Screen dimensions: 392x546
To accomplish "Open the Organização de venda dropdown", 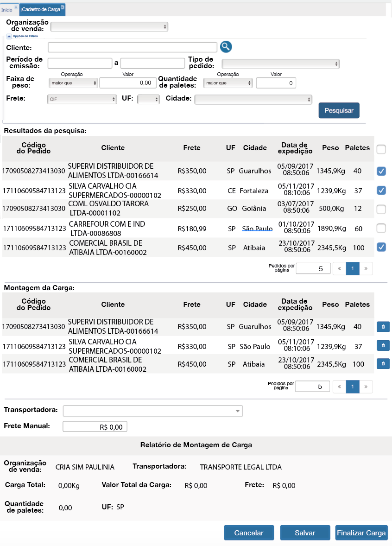I will pos(109,27).
